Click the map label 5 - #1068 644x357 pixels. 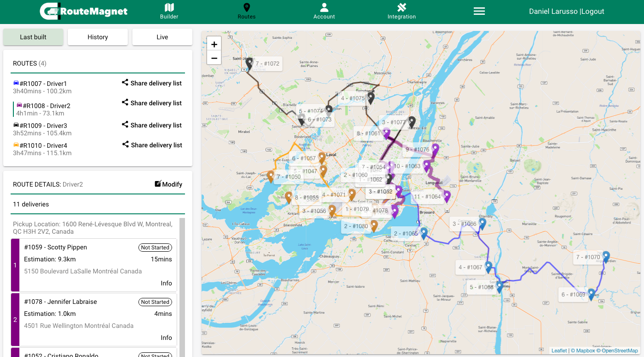pyautogui.click(x=482, y=287)
